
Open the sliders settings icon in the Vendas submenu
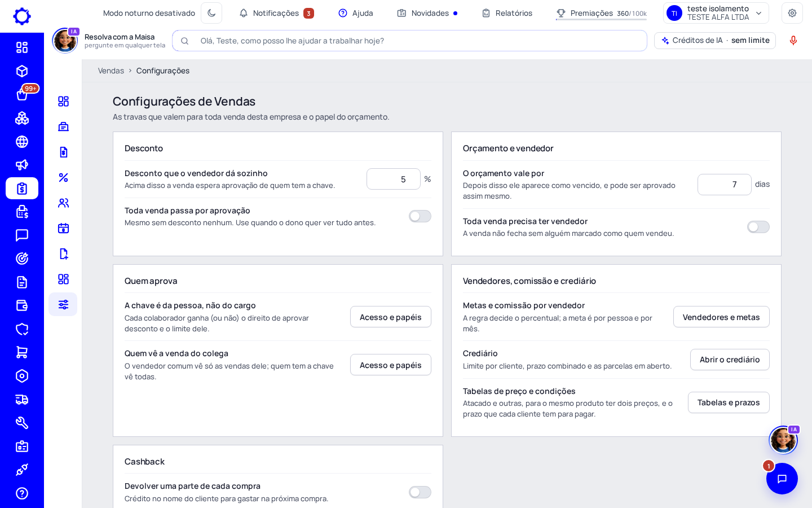[63, 304]
